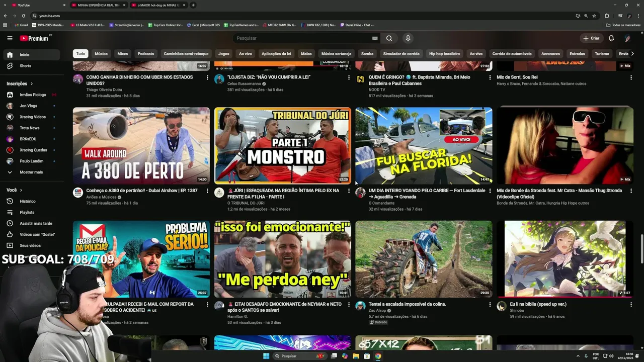644x362 pixels.
Task: Open options menu for Tentei a escalada video
Action: click(x=490, y=304)
